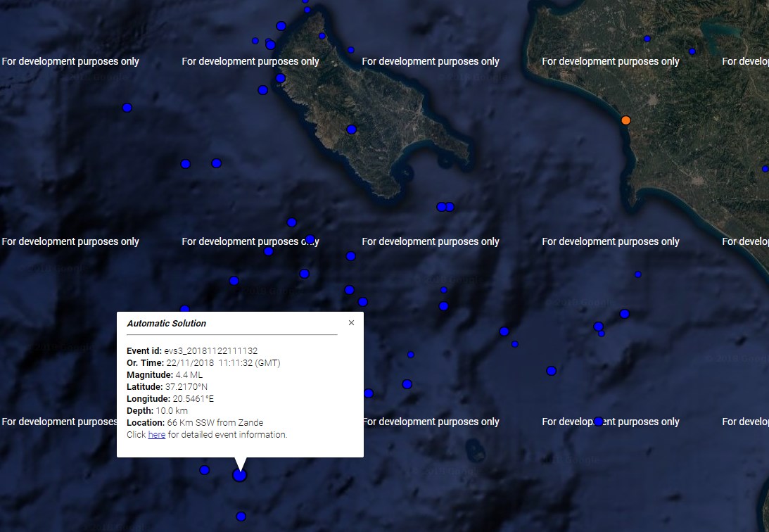This screenshot has height=532, width=769.
Task: Select the orange event marker on mainland coast
Action: tap(625, 120)
